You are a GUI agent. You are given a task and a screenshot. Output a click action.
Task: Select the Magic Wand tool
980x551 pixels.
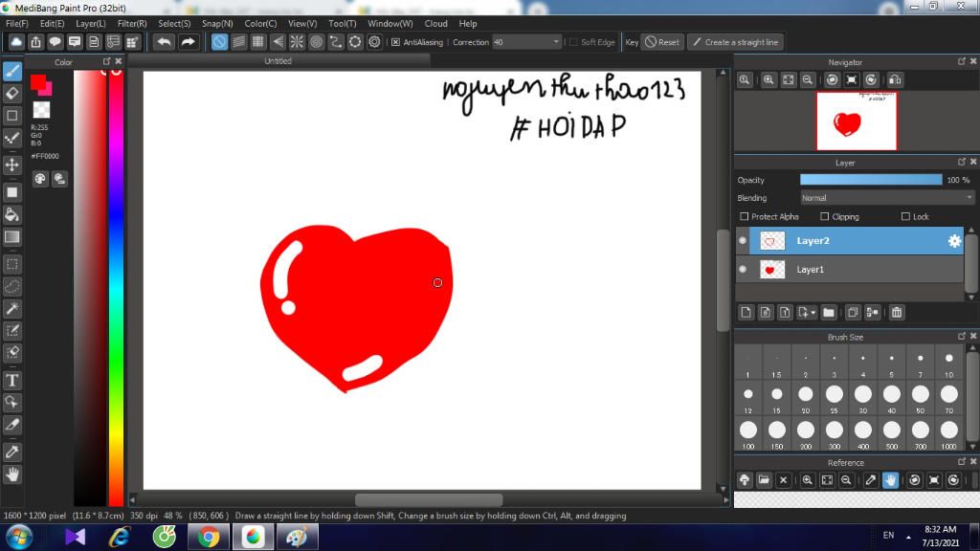coord(11,309)
